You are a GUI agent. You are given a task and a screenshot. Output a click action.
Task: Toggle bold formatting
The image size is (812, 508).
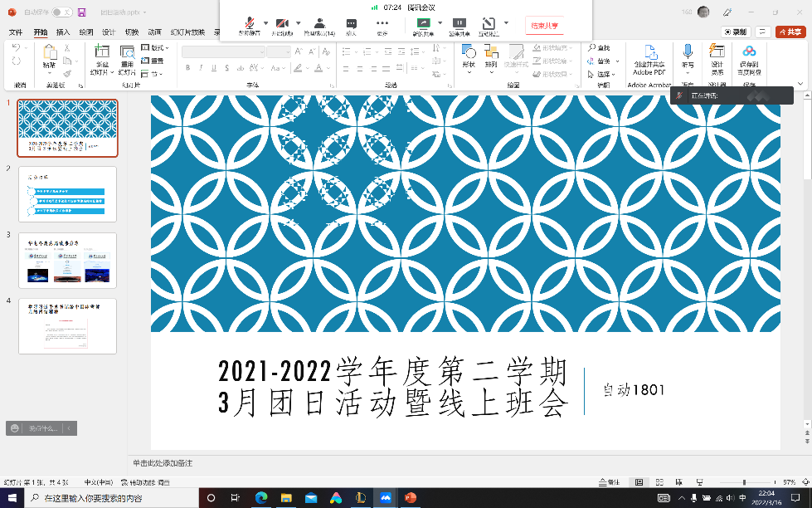[x=187, y=67]
